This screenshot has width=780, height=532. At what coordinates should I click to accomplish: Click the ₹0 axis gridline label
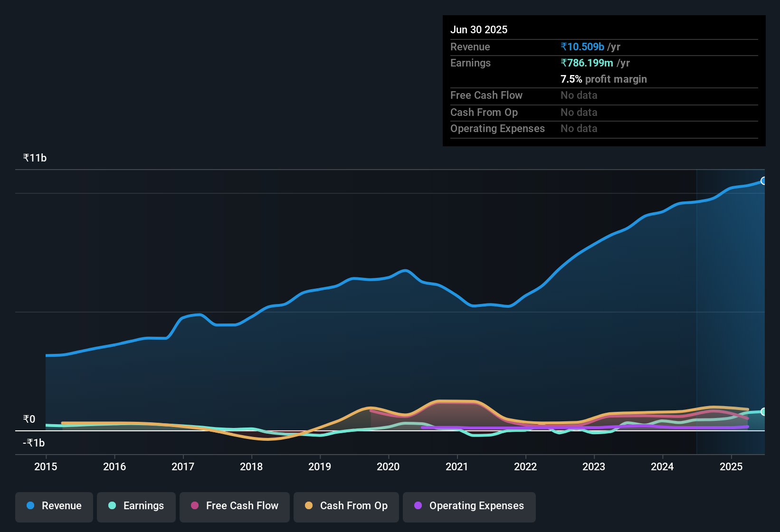[29, 419]
